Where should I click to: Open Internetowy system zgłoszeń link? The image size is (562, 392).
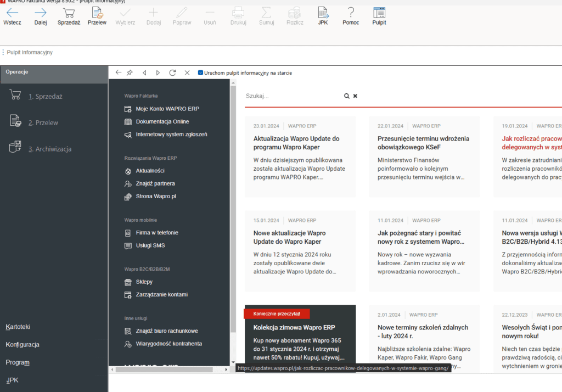tap(171, 135)
